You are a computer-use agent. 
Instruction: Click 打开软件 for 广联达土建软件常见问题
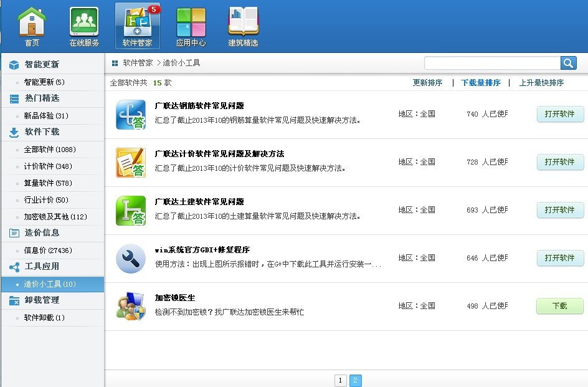[x=560, y=210]
